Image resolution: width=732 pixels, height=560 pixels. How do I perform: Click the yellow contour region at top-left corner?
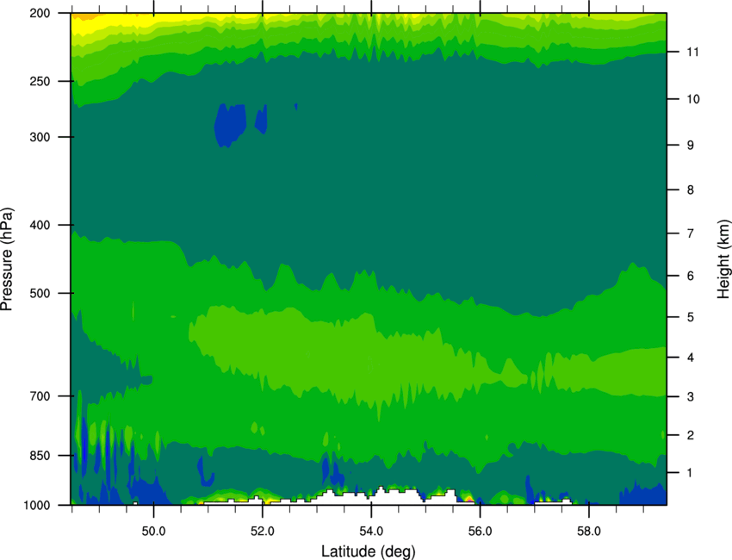point(102,24)
